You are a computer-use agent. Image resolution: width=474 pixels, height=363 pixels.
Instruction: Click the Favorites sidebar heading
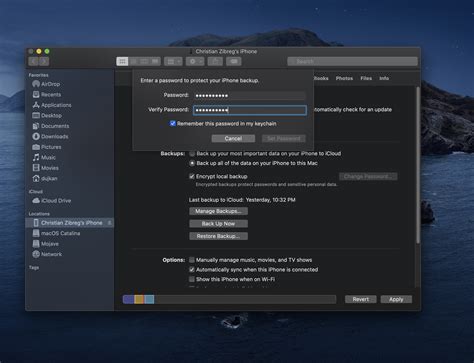[x=38, y=75]
